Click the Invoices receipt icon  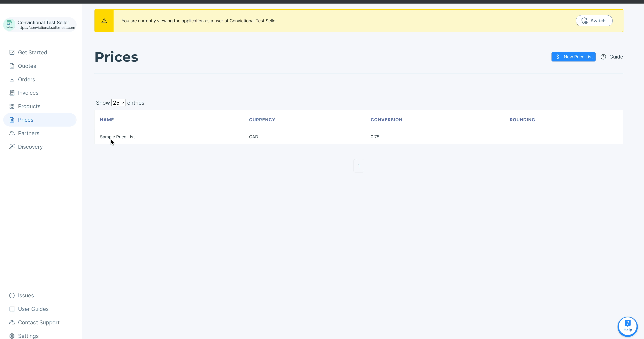[x=12, y=93]
